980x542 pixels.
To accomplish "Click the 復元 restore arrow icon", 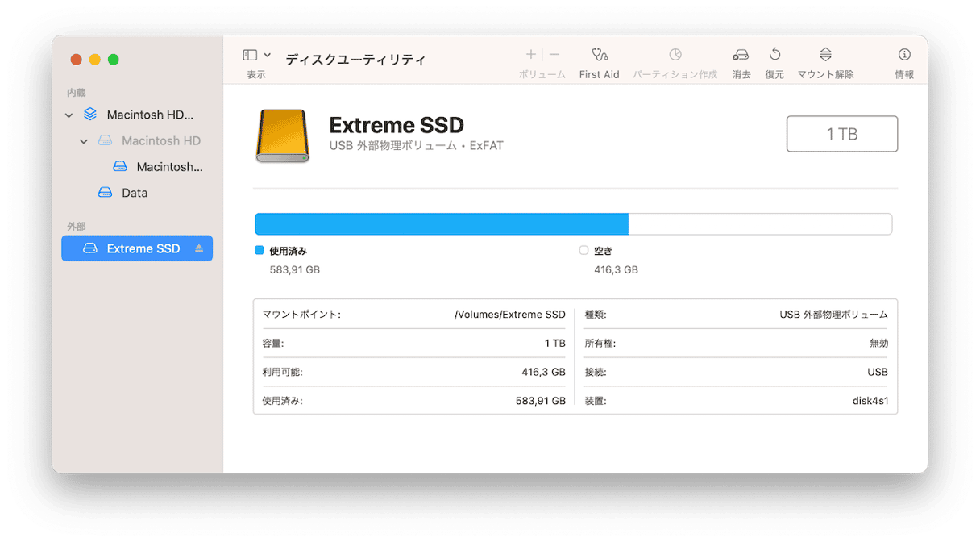I will (774, 55).
